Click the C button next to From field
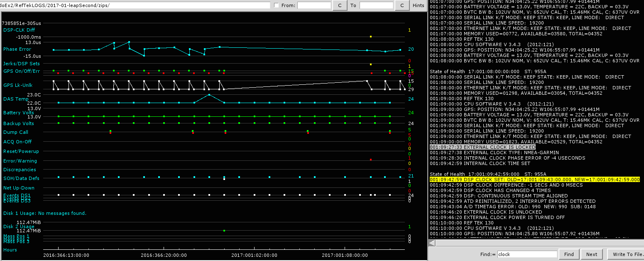The height and width of the screenshot is (261, 644). point(340,5)
